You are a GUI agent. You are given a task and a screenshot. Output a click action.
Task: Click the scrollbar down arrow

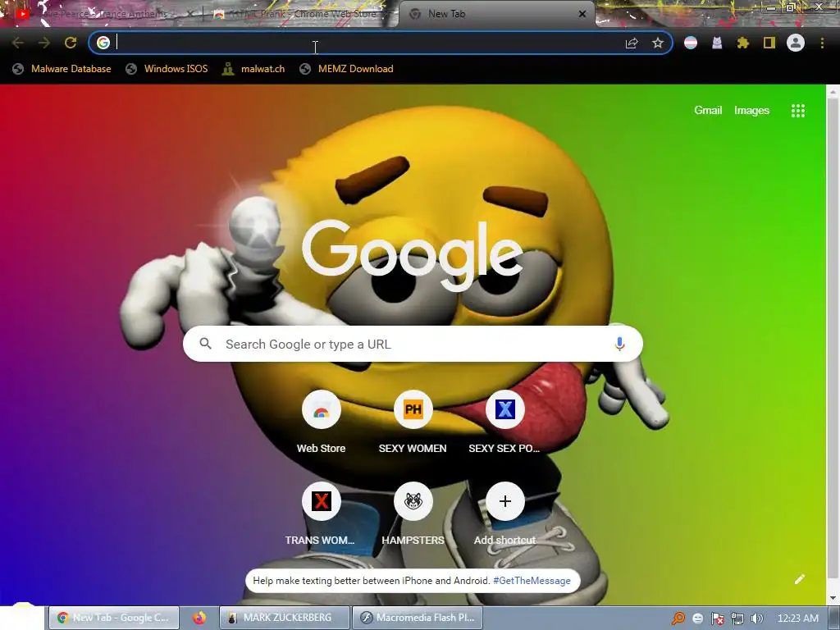(833, 598)
